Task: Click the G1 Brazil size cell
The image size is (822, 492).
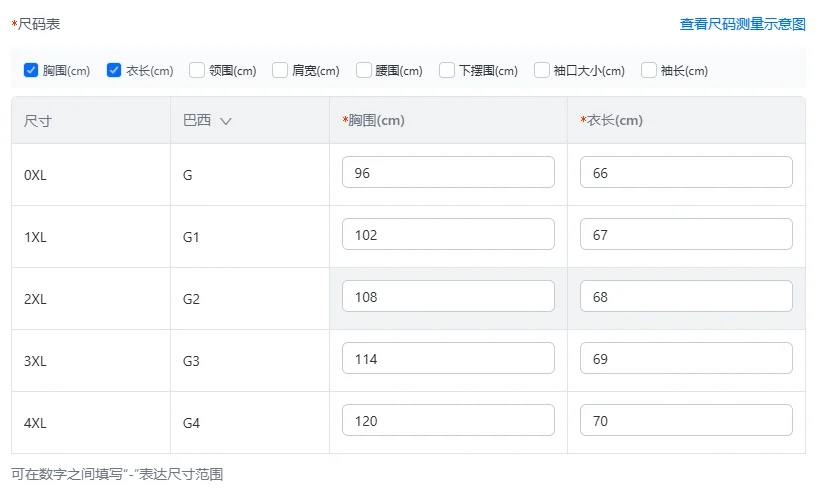Action: coord(250,237)
